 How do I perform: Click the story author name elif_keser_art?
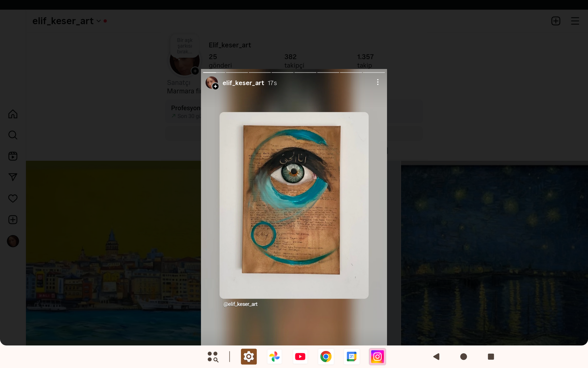pos(243,83)
